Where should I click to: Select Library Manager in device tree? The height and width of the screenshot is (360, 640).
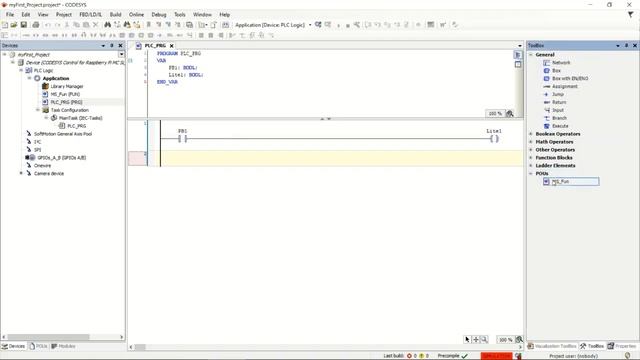(x=63, y=87)
